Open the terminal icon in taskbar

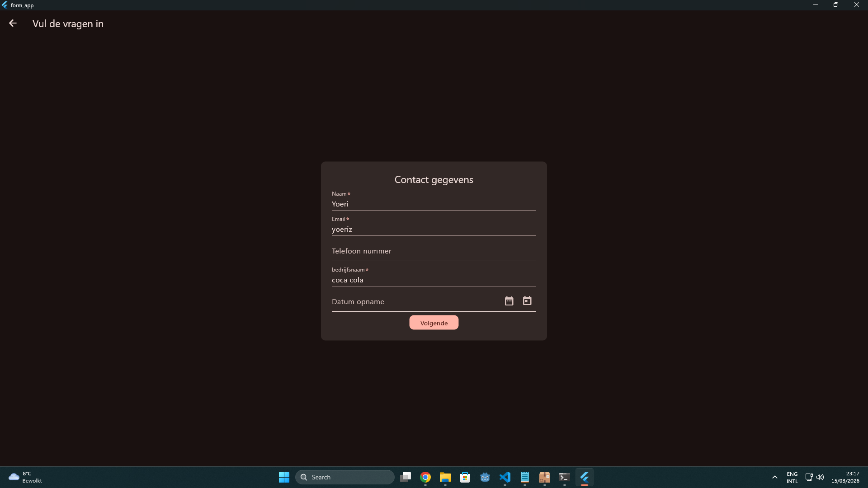click(564, 477)
